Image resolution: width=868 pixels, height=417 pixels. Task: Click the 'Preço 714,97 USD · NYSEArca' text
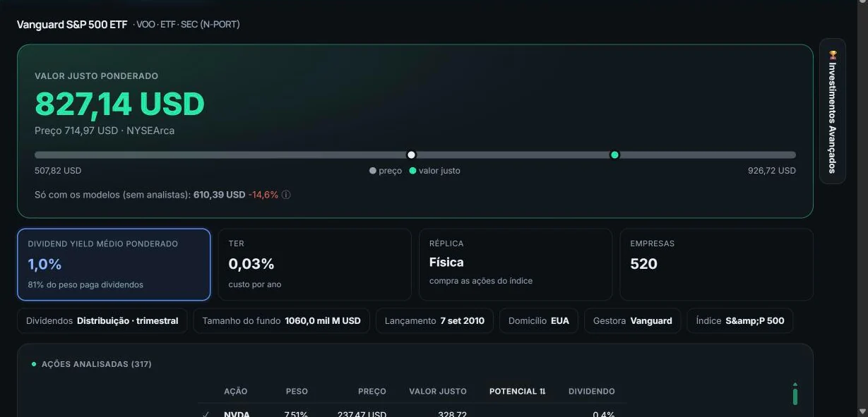coord(105,131)
